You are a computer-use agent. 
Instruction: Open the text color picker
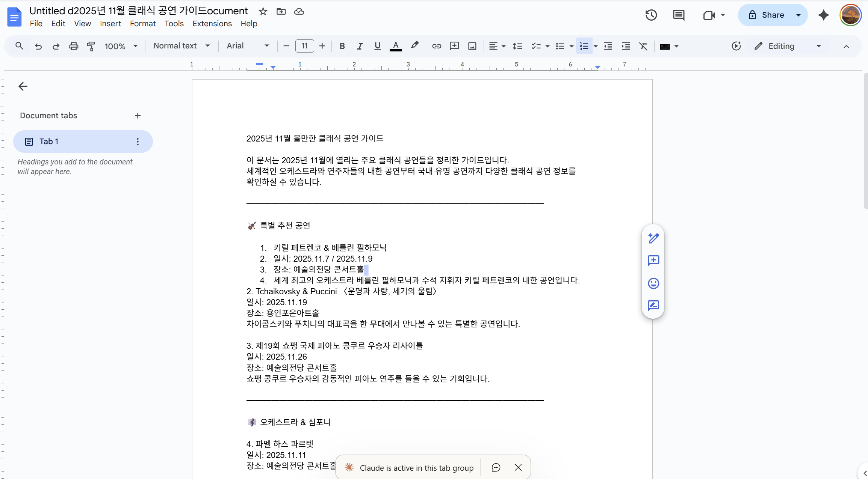(395, 46)
